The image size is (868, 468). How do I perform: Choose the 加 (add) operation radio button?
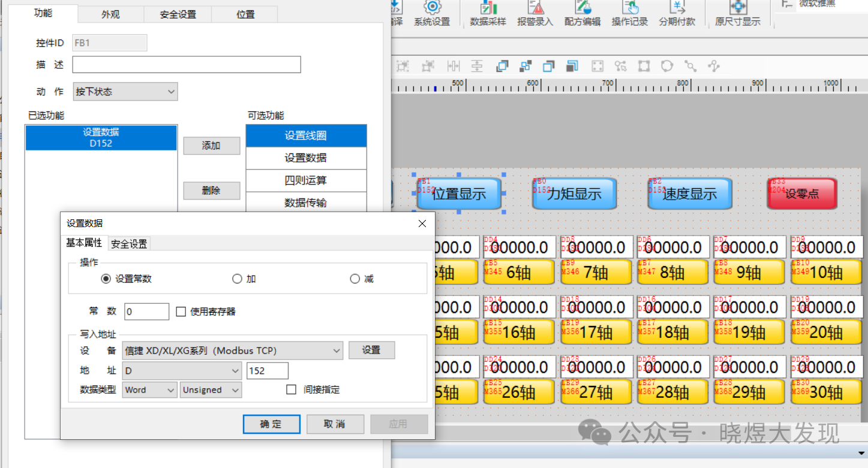[237, 279]
